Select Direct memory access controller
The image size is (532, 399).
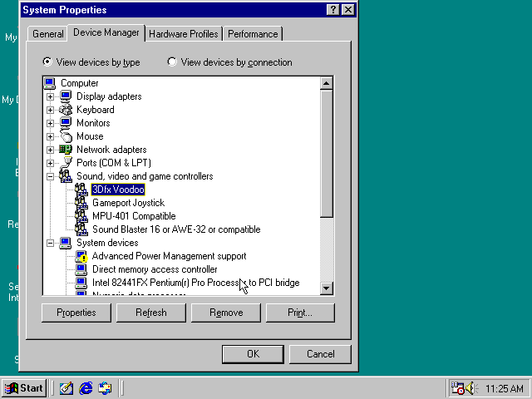tap(155, 269)
